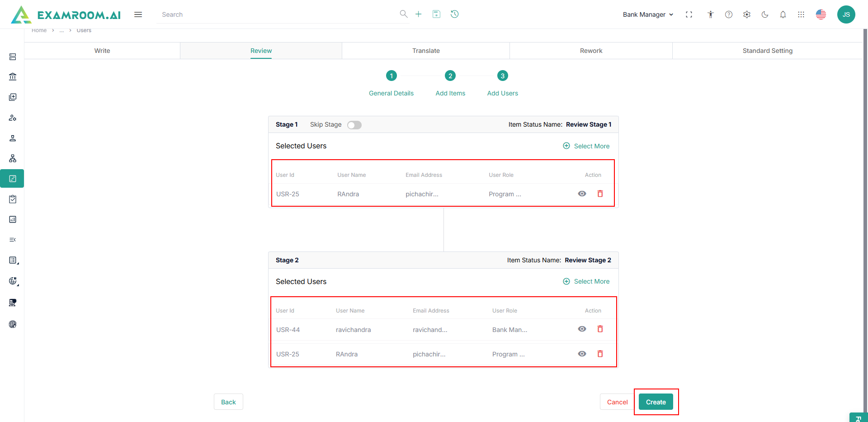
Task: Open the single user sidebar icon
Action: coord(13,138)
